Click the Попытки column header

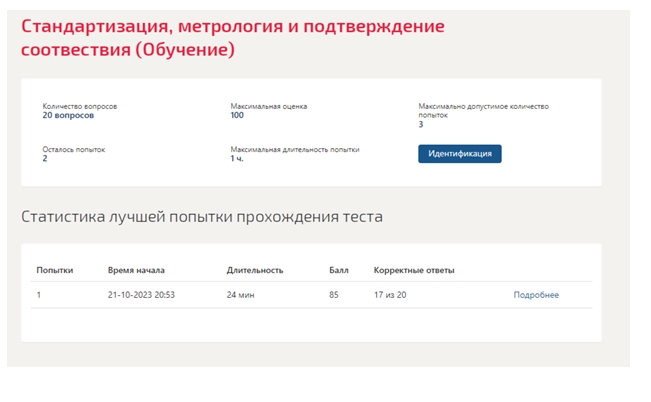click(x=55, y=270)
